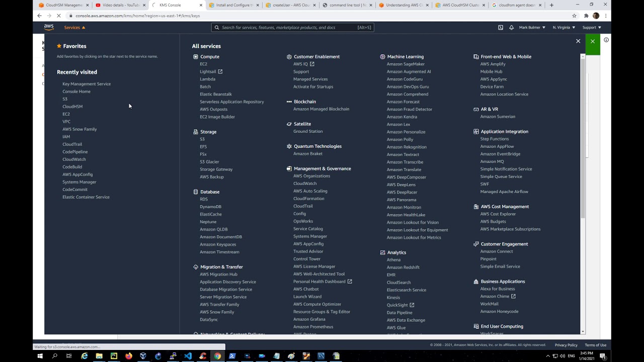Click the browser bookmark star icon

coord(574,16)
